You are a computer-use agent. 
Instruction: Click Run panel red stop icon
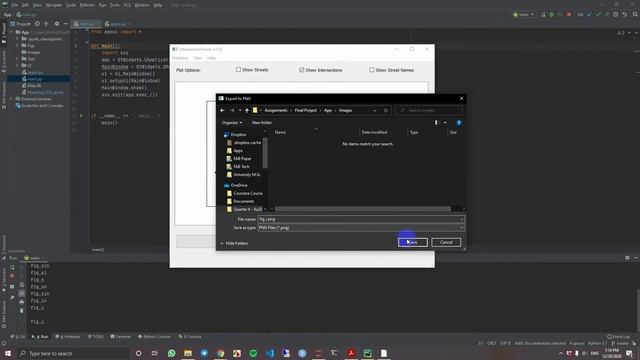point(12,276)
